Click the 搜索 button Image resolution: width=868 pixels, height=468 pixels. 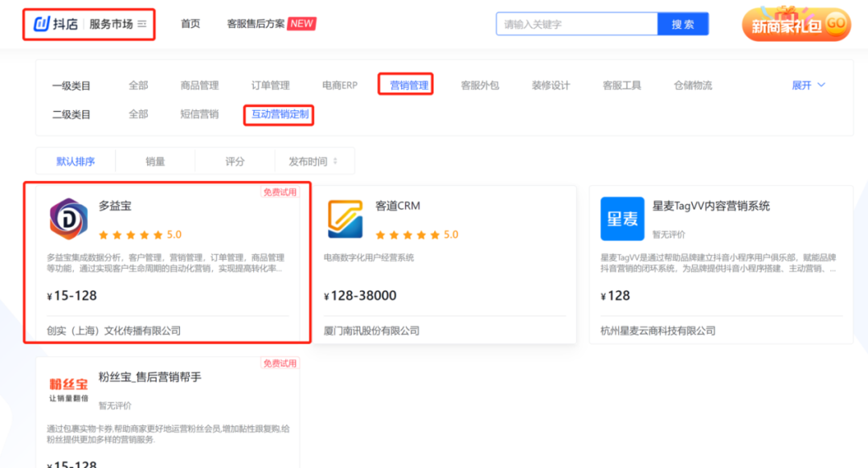[682, 24]
